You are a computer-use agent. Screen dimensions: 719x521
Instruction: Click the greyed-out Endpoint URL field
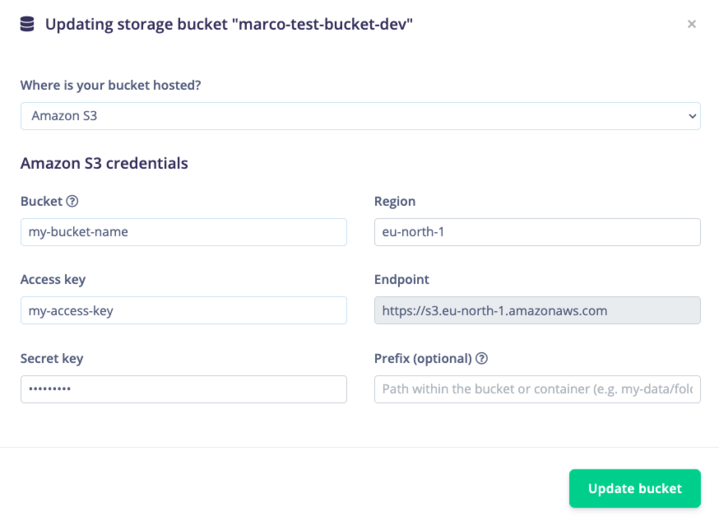coord(537,310)
